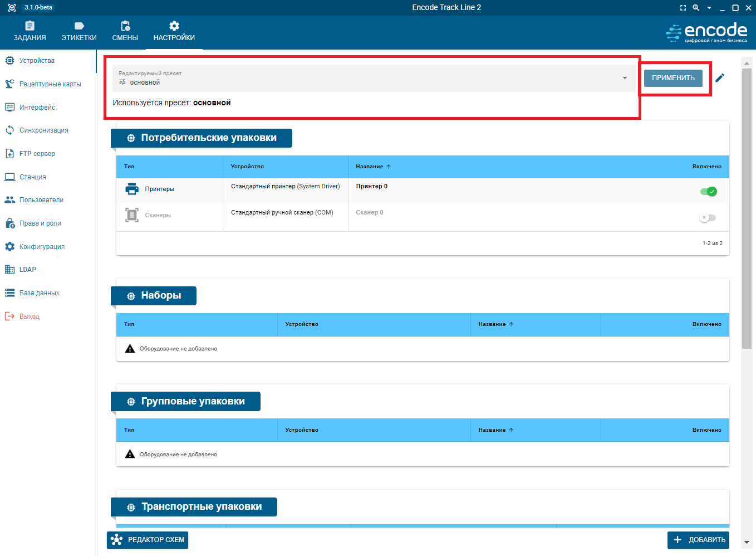Open Рецептурные карты in the sidebar
The width and height of the screenshot is (756, 556).
[x=50, y=84]
